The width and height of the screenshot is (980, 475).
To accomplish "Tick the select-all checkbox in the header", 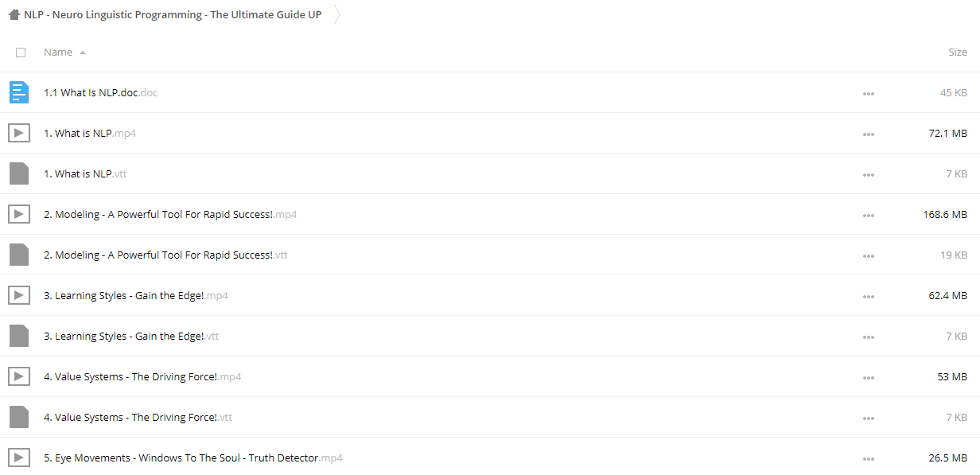I will click(21, 53).
